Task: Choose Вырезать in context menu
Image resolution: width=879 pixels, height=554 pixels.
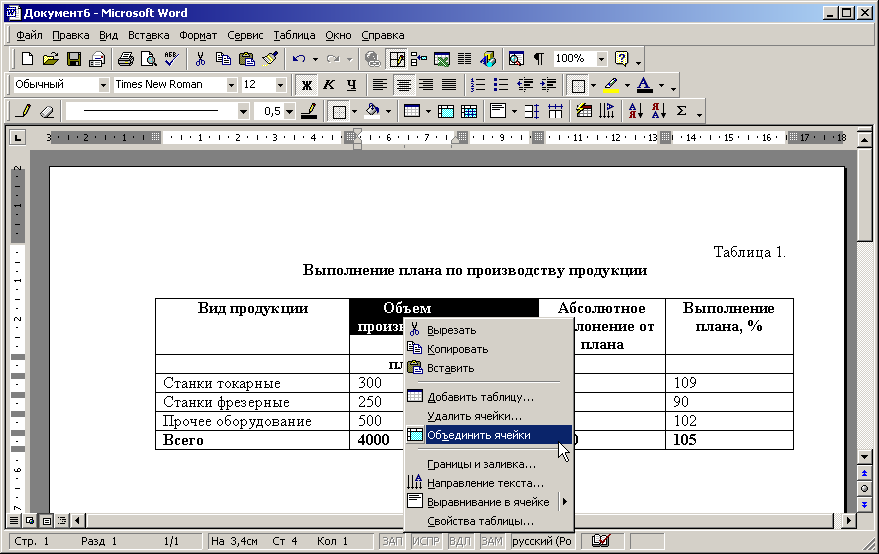Action: tap(489, 330)
